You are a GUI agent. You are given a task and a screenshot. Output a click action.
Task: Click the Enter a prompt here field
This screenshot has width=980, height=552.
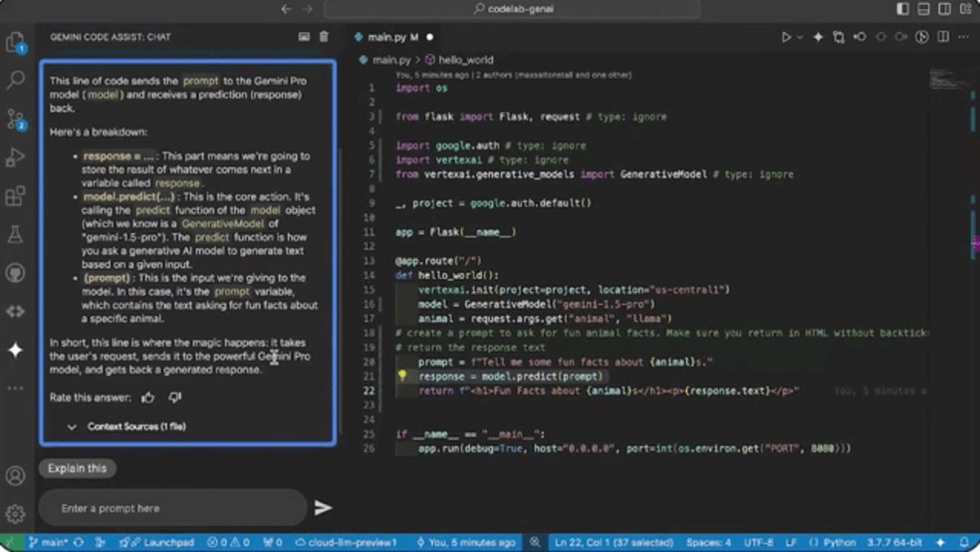(x=171, y=508)
